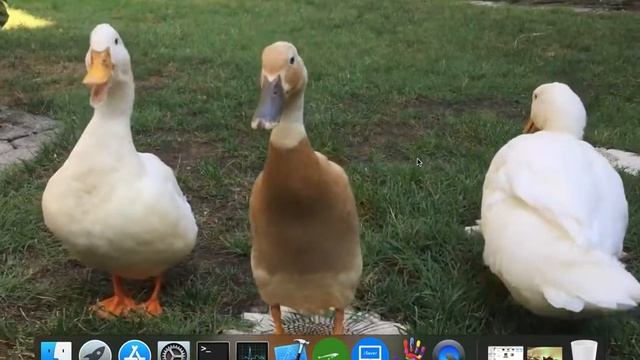This screenshot has height=360, width=640.
Task: Open the green round airplane app icon
Action: [331, 350]
